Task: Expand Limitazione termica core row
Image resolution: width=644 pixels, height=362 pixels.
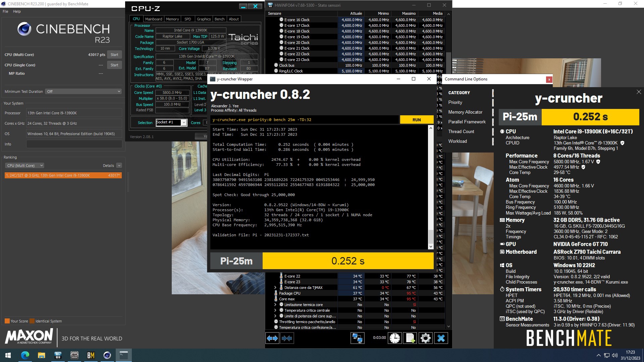Action: click(x=275, y=305)
